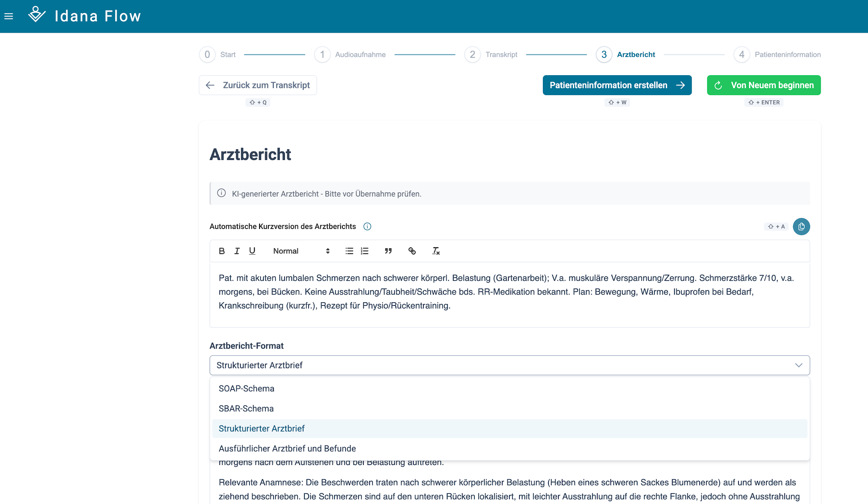Insert a hyperlink via link icon
The height and width of the screenshot is (504, 868).
pos(412,251)
